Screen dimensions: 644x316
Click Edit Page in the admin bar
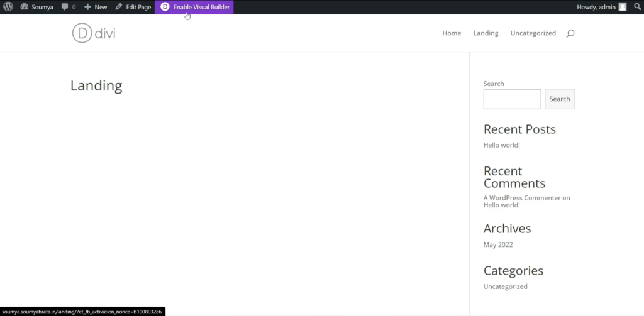133,7
